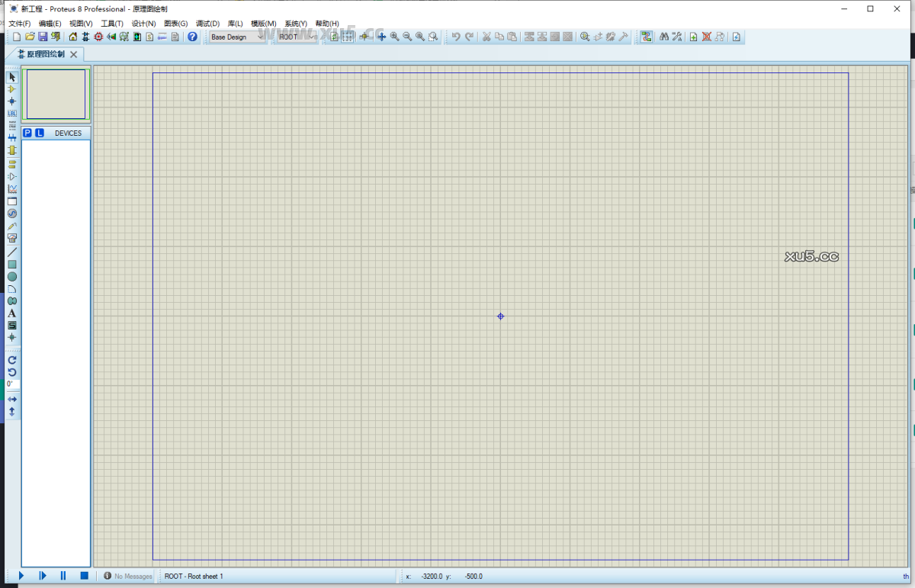Click the Pick devices P button

(x=27, y=133)
